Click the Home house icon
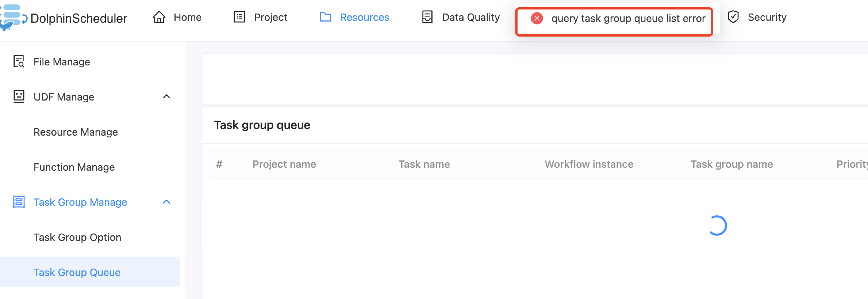 click(x=159, y=17)
